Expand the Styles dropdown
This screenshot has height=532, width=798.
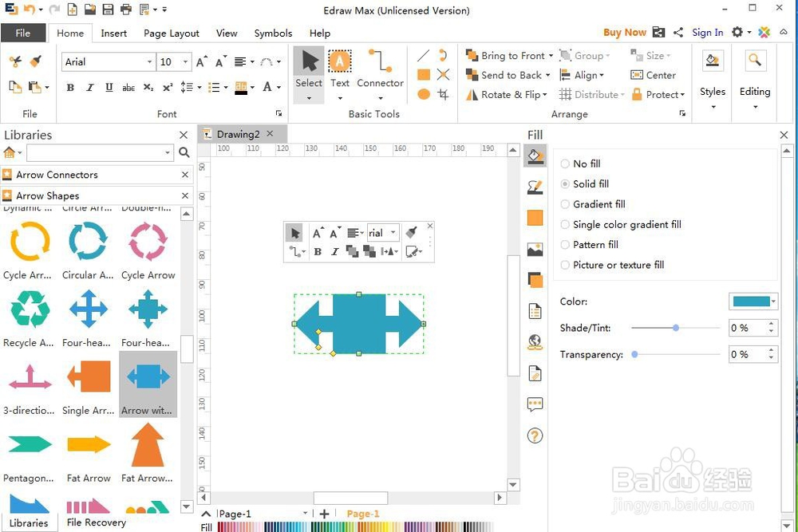[x=713, y=107]
